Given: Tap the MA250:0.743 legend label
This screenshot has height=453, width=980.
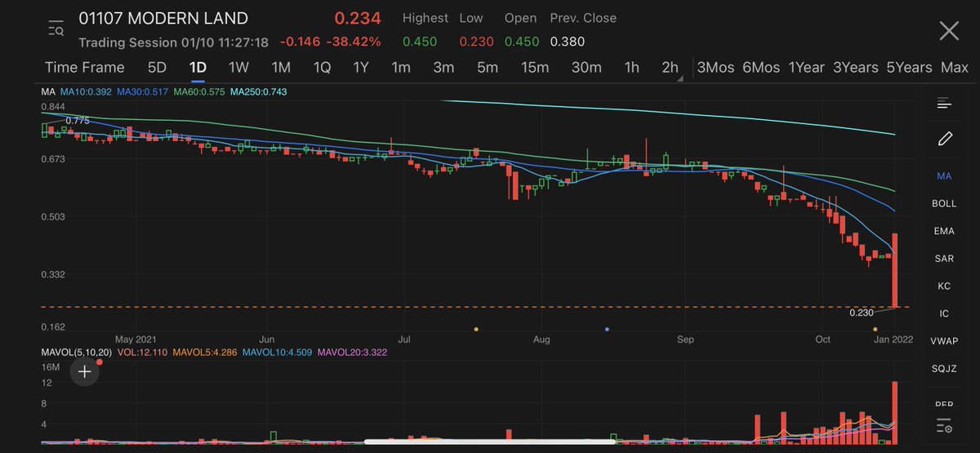Looking at the screenshot, I should 259,91.
